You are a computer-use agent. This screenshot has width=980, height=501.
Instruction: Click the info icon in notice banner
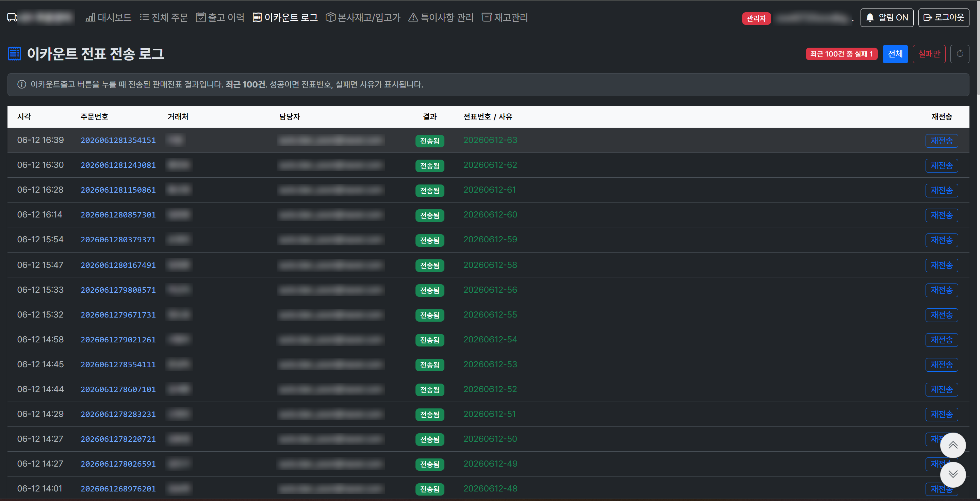(x=22, y=84)
